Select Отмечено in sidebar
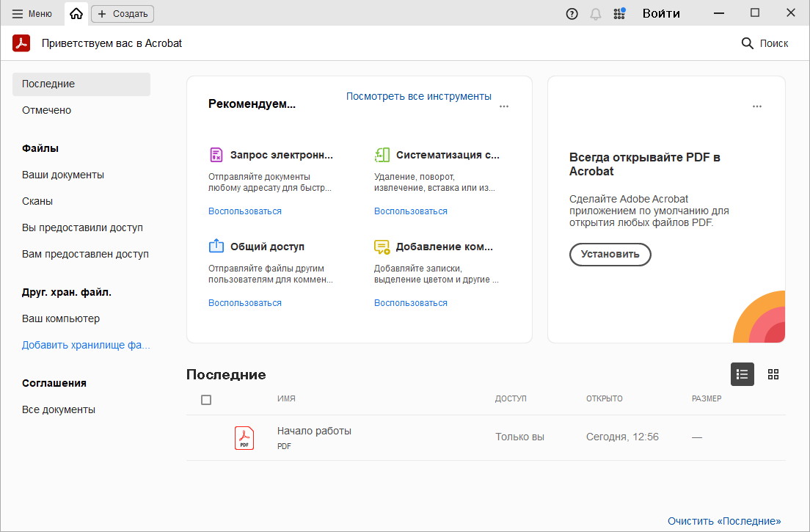The image size is (810, 532). pos(46,110)
